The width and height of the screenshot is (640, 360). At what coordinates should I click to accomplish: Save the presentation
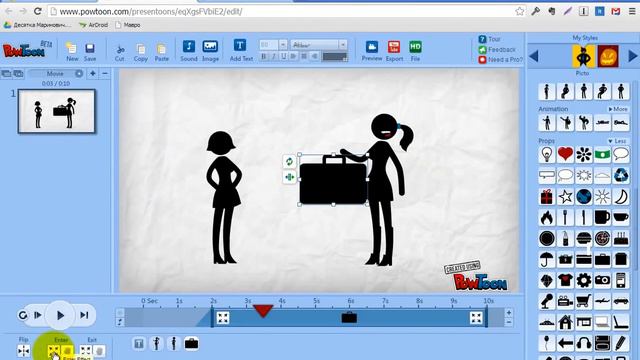pyautogui.click(x=90, y=51)
